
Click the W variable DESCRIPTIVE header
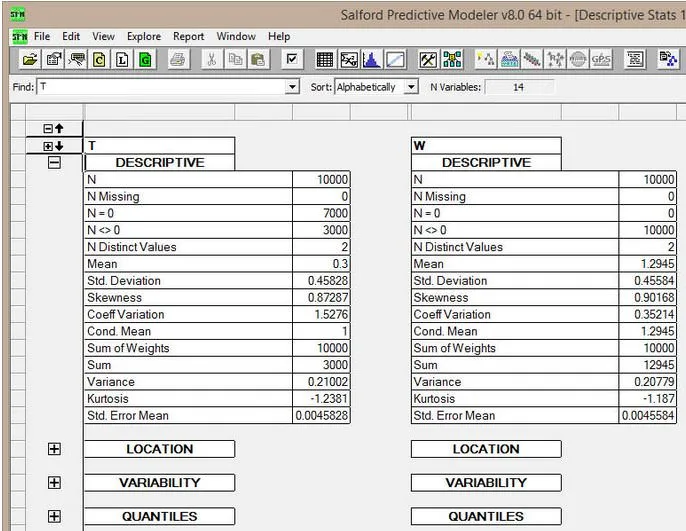(x=486, y=163)
